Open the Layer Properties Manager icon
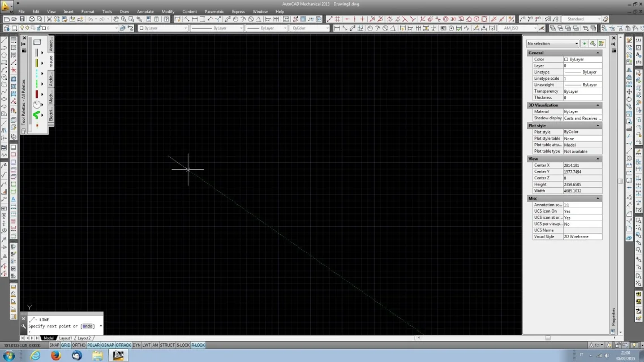 (7, 28)
